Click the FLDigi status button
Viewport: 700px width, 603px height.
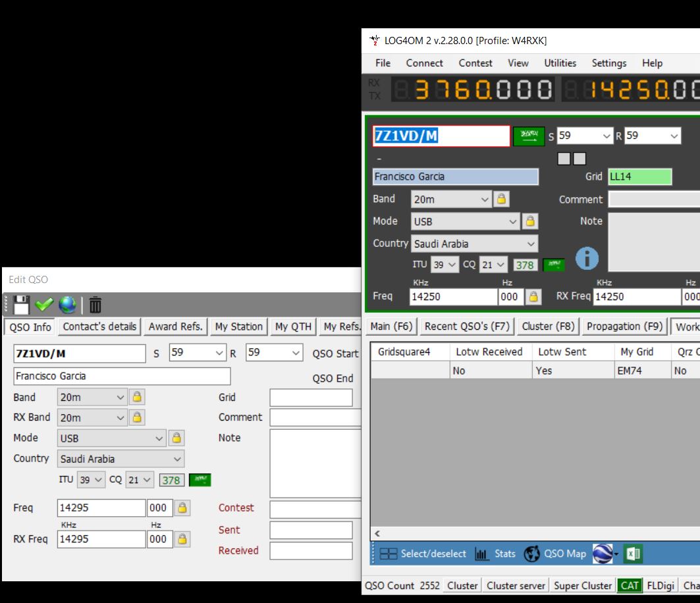click(660, 586)
